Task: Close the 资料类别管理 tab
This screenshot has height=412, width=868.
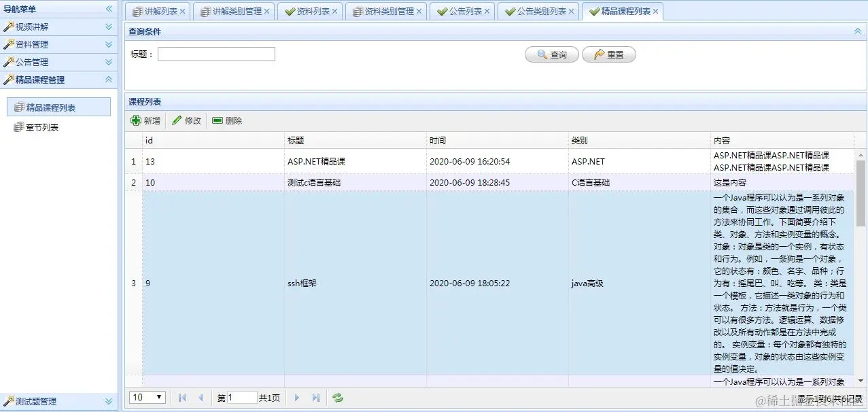Action: pos(419,12)
